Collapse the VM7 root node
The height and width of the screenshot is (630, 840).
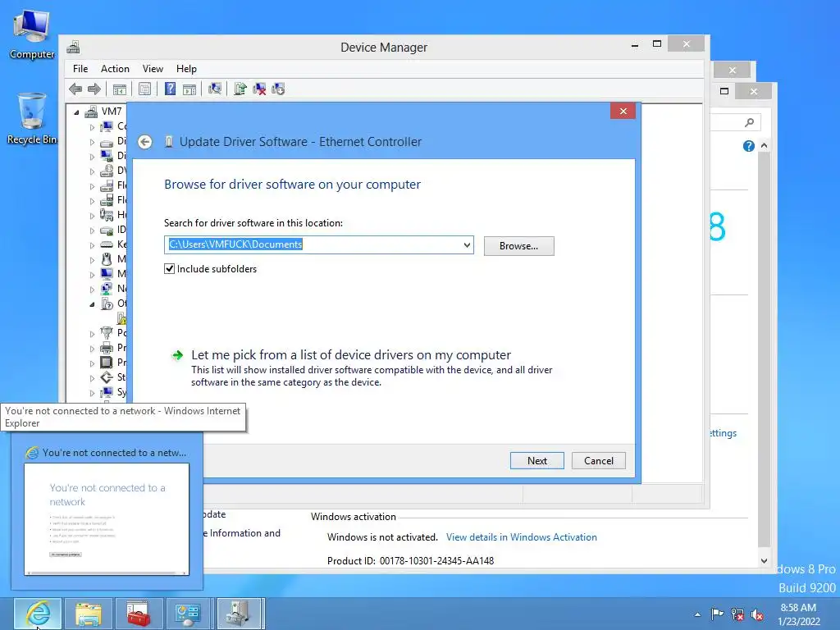coord(76,112)
